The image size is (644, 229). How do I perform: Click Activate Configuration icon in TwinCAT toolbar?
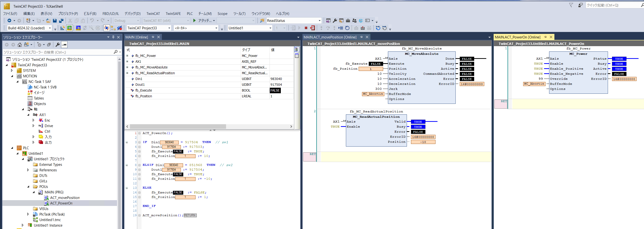62,28
